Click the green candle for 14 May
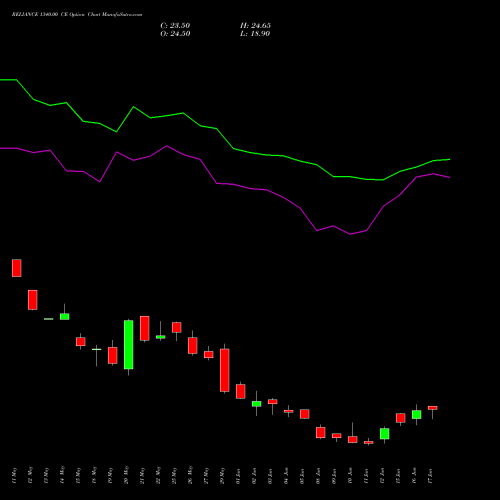500x500 pixels. [65, 316]
